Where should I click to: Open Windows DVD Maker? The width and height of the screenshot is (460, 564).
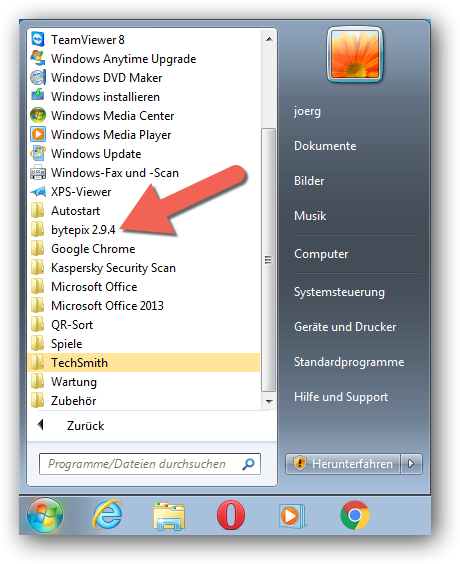point(144,78)
